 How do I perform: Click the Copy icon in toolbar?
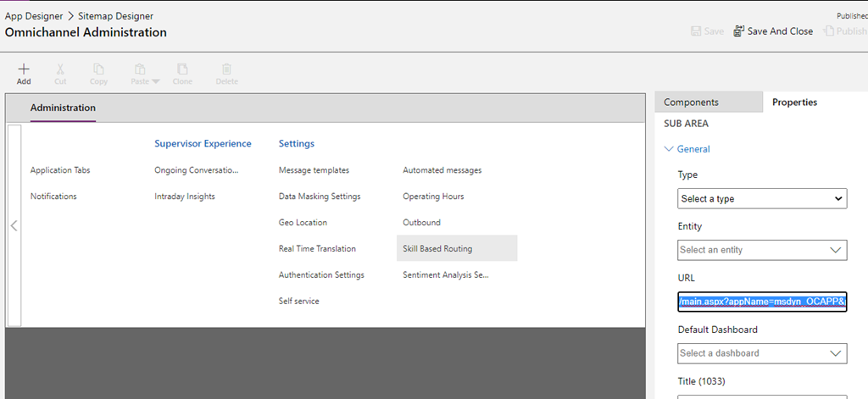pyautogui.click(x=98, y=69)
